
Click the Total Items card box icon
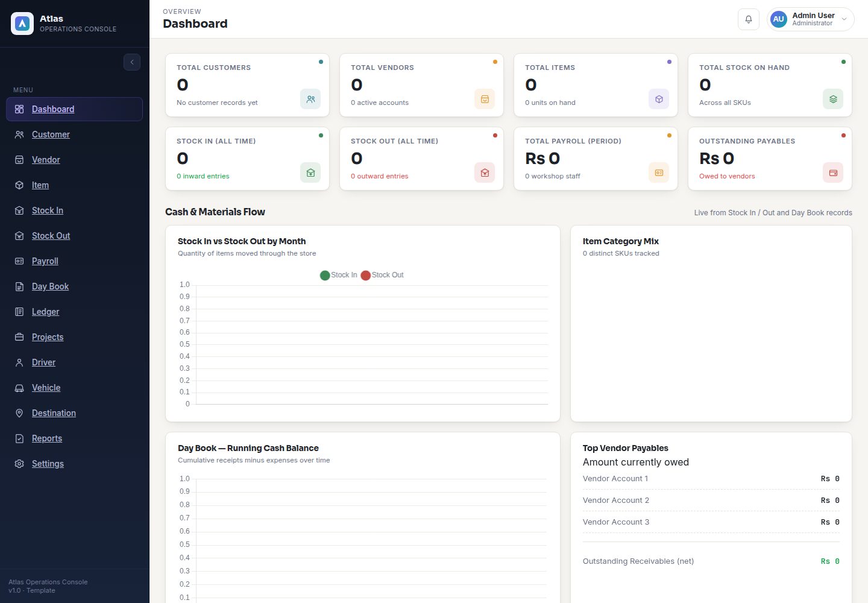click(x=659, y=99)
